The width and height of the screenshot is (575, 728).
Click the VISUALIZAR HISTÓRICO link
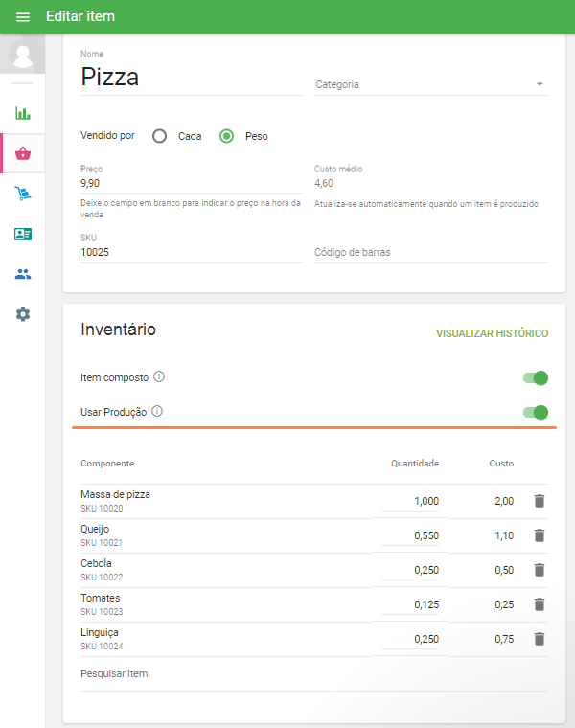point(492,333)
